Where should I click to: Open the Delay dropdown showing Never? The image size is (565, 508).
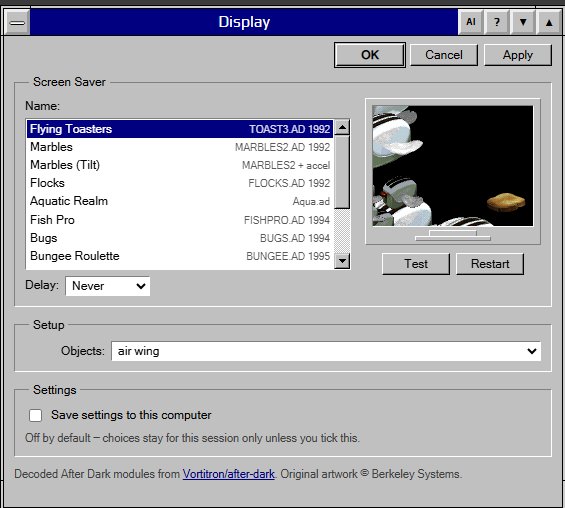[x=108, y=286]
